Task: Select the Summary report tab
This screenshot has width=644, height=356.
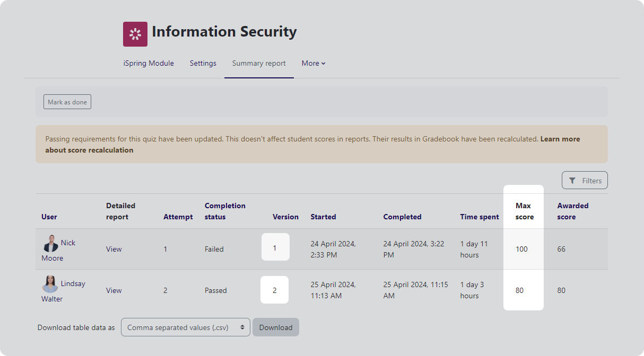Action: (259, 63)
